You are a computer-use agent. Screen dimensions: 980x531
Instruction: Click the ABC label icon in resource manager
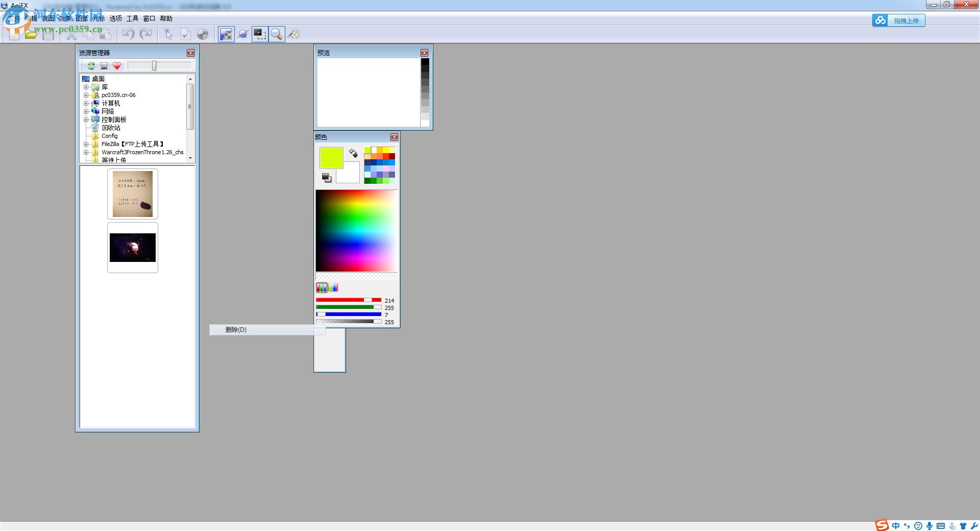104,66
